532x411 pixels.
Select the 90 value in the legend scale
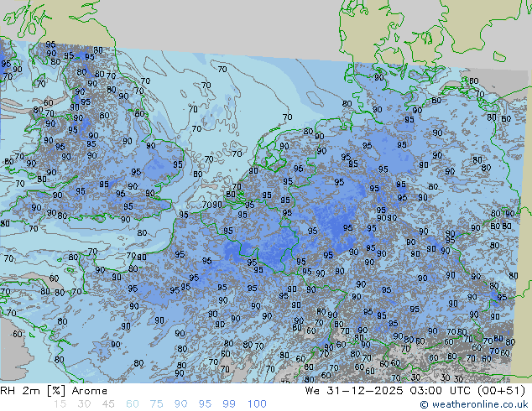pyautogui.click(x=180, y=404)
